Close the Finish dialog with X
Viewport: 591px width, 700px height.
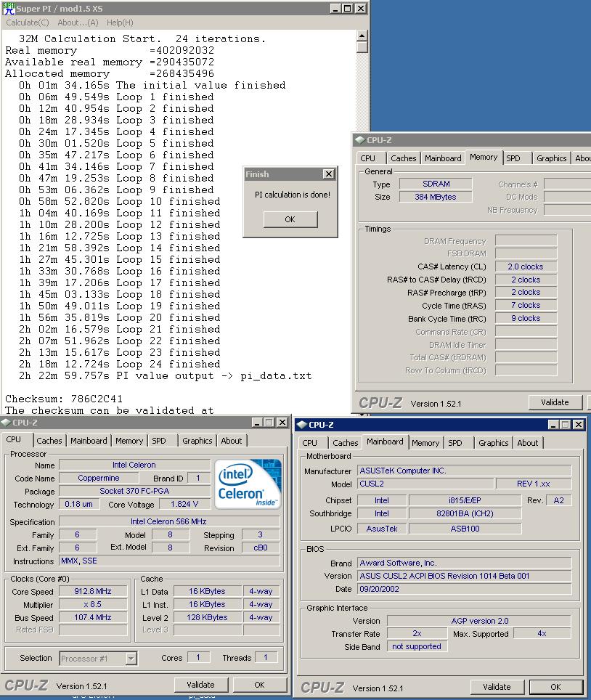[328, 174]
